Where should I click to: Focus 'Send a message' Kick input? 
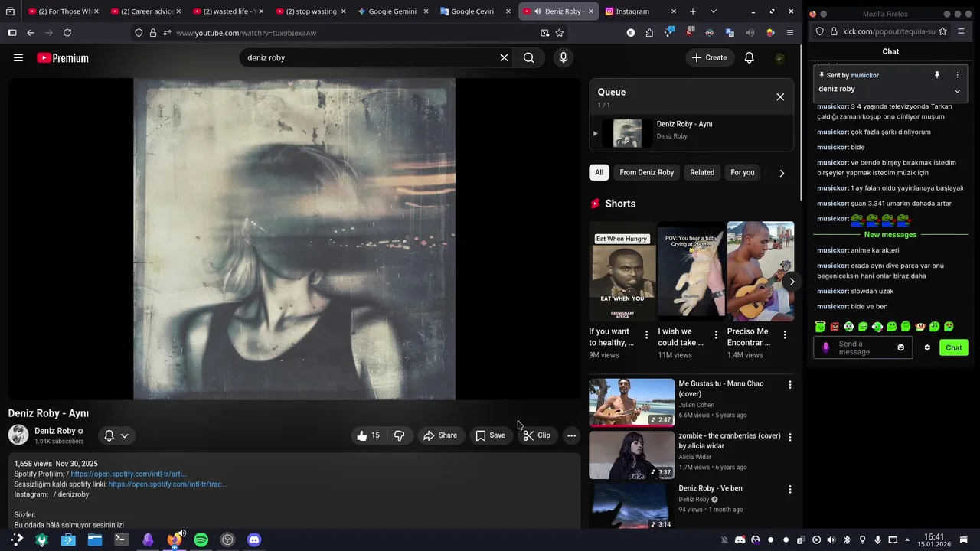(863, 347)
